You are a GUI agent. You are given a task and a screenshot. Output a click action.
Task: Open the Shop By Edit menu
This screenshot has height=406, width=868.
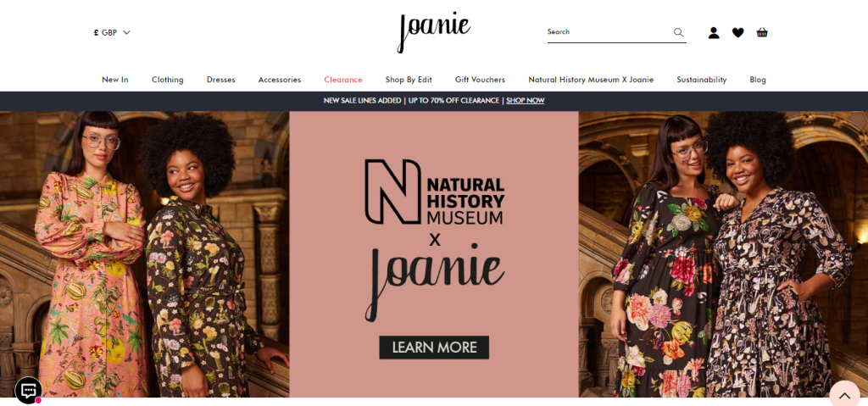(x=409, y=80)
